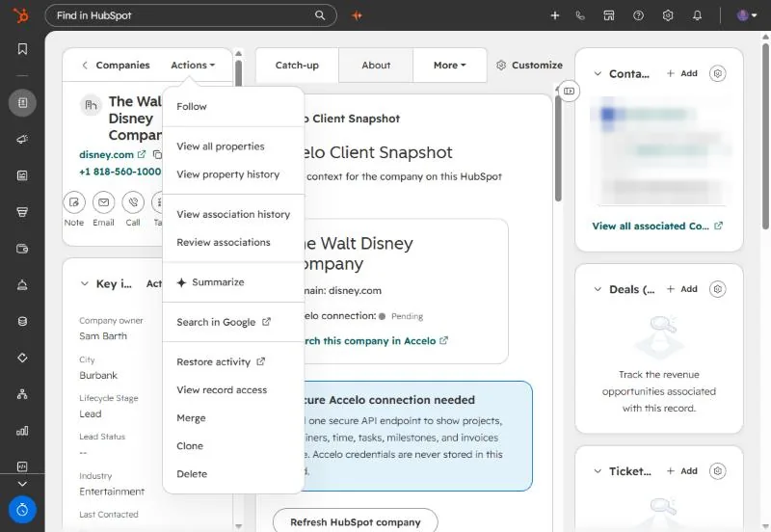Choose View association history
The height and width of the screenshot is (532, 771).
point(233,214)
